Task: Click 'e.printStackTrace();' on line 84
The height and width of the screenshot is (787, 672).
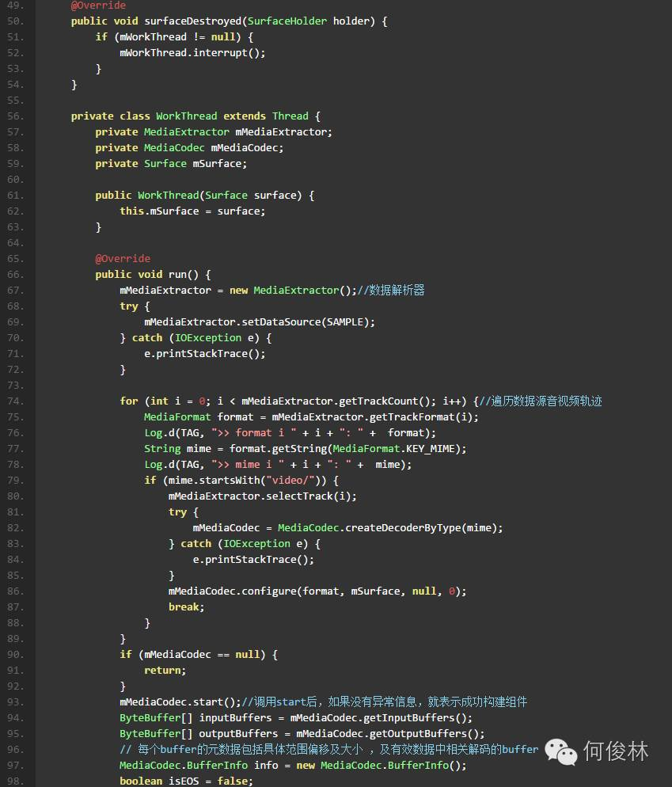Action: [253, 560]
